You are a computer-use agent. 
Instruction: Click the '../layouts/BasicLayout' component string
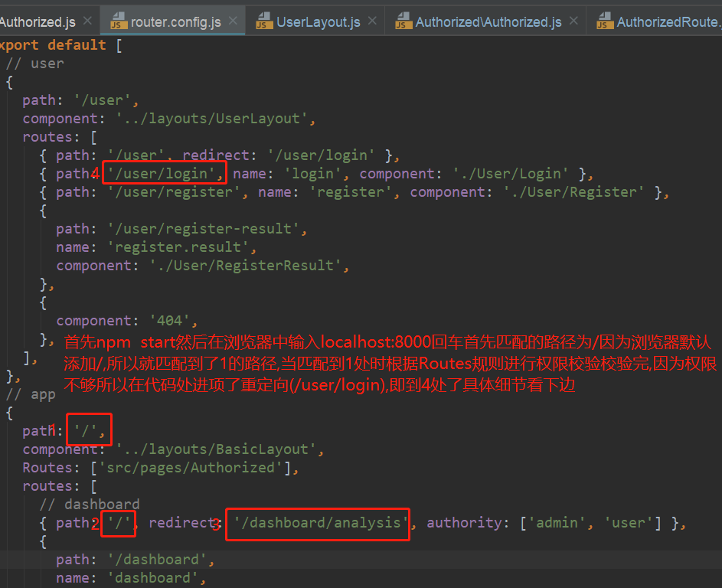(216, 449)
